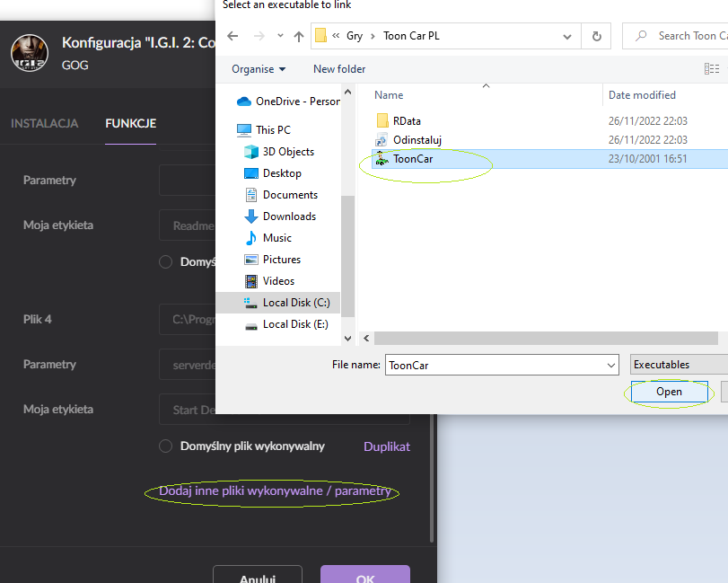
Task: Refresh the Toon Car PL folder
Action: pyautogui.click(x=597, y=36)
